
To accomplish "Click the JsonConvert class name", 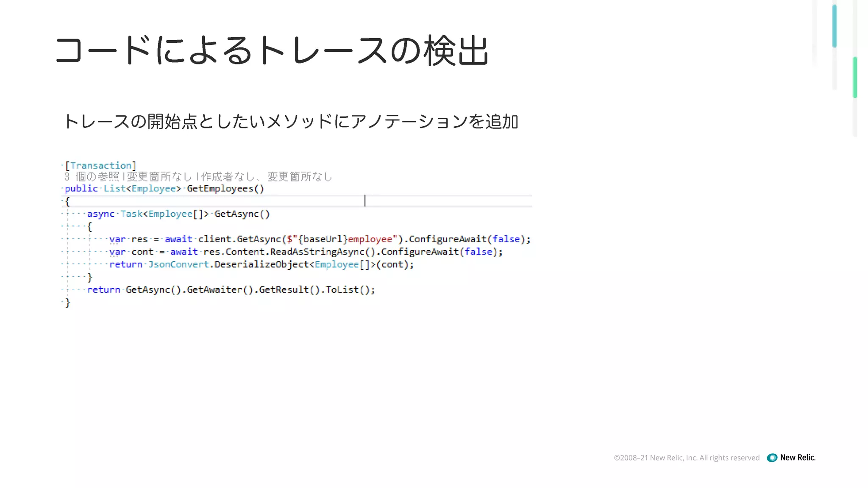I will click(x=178, y=265).
